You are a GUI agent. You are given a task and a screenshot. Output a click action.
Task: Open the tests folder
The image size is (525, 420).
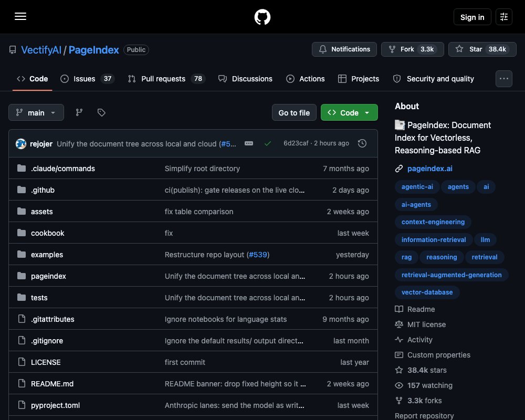tap(39, 298)
